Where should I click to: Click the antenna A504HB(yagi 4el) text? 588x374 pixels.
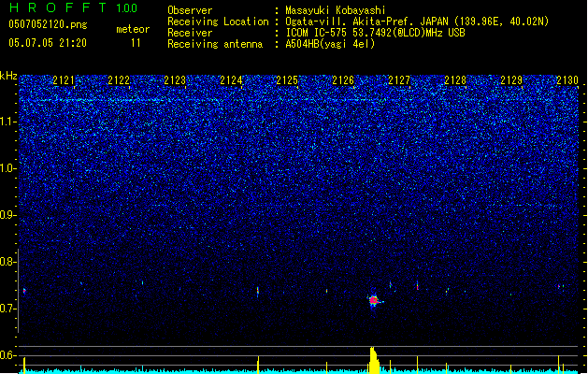click(330, 44)
